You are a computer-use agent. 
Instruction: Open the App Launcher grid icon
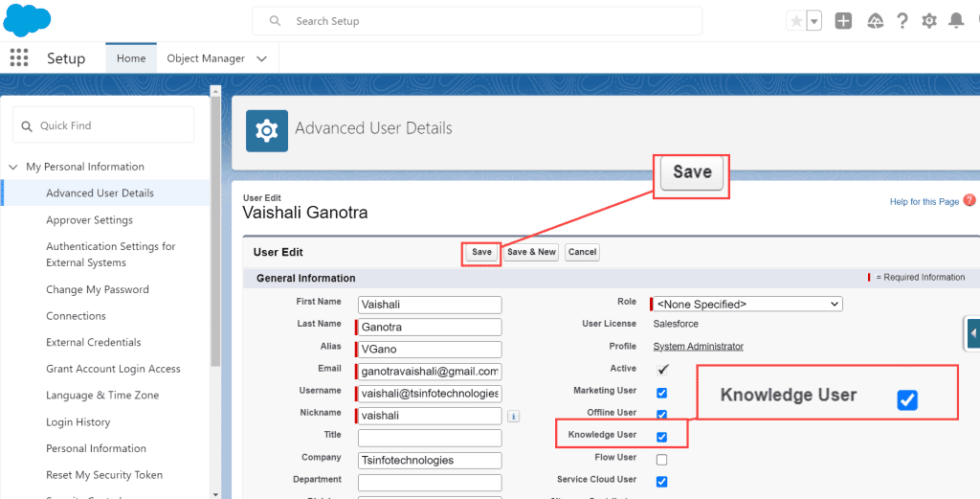click(19, 57)
